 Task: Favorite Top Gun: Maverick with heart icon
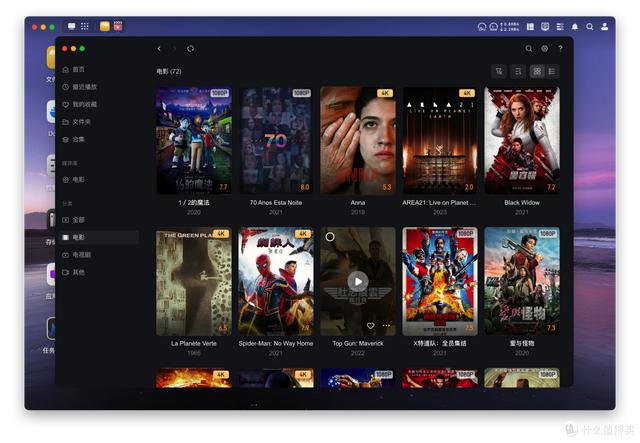[x=370, y=325]
